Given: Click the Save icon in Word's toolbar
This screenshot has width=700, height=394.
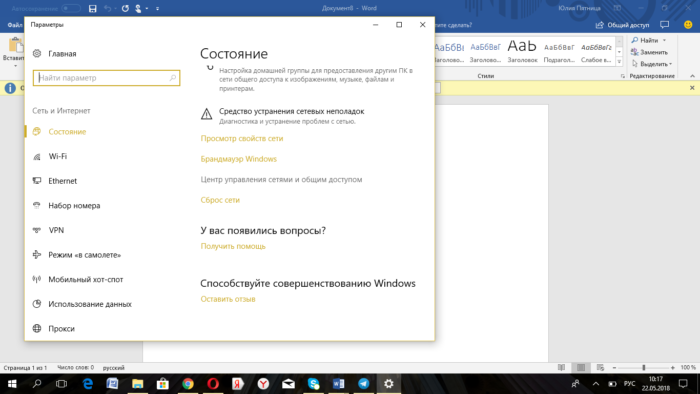Looking at the screenshot, I should click(92, 8).
